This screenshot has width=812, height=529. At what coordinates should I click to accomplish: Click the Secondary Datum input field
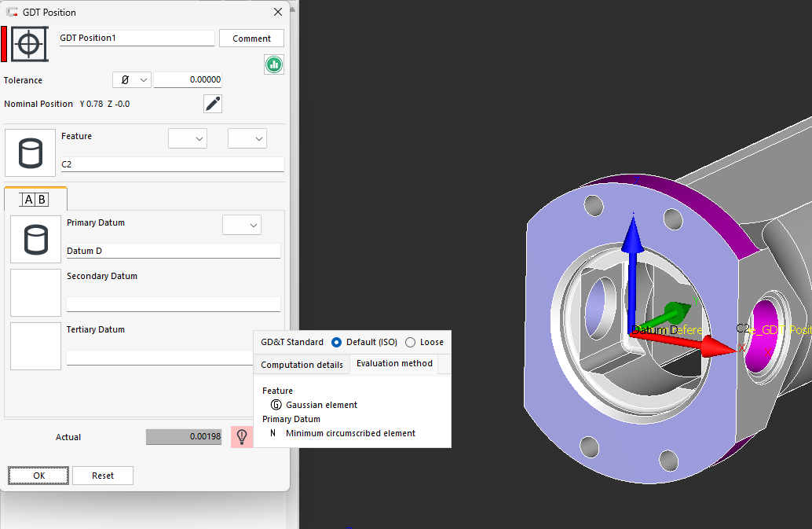click(x=173, y=304)
